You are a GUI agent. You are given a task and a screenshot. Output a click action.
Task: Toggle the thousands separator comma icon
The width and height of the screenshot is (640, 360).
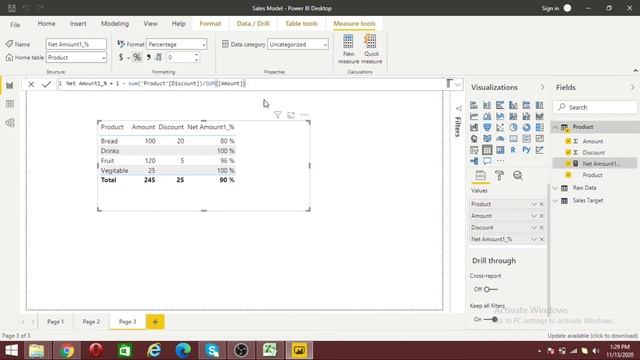pyautogui.click(x=149, y=58)
